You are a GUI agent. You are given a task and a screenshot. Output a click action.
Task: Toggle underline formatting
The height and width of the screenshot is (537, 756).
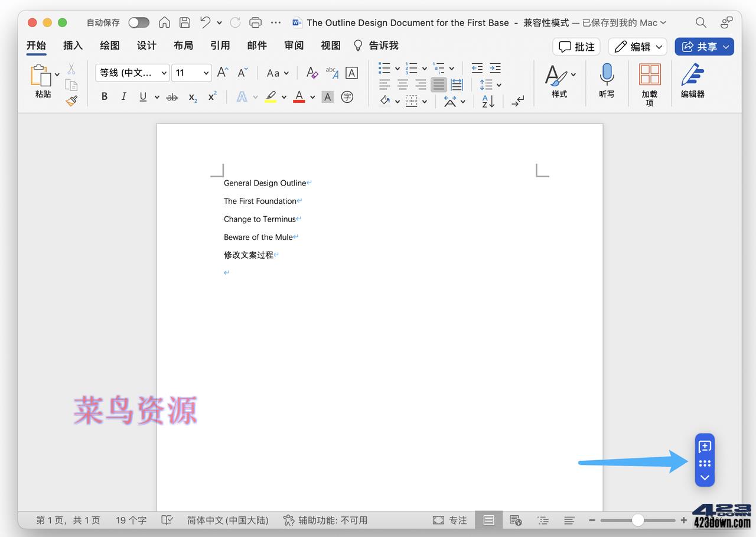click(x=142, y=96)
